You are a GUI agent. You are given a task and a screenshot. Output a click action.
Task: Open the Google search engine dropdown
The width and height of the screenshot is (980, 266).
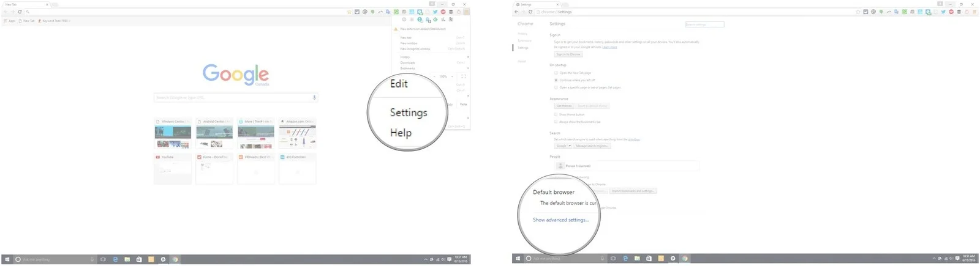[563, 146]
